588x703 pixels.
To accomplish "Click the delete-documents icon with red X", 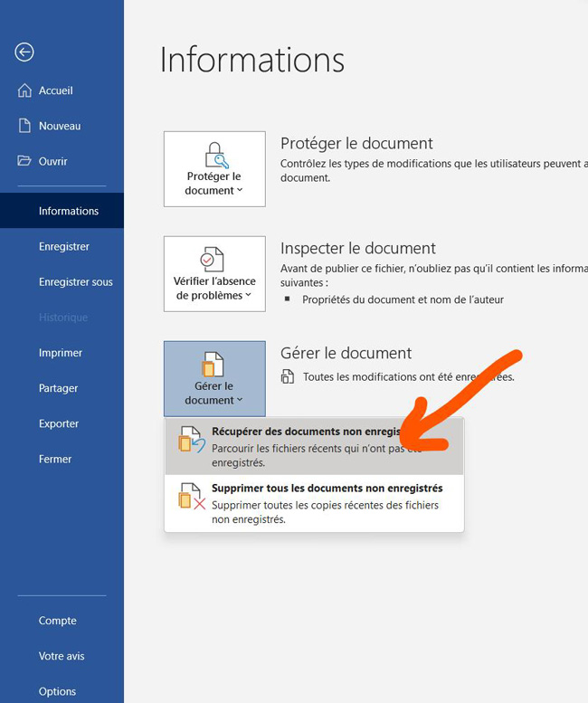I will (192, 496).
